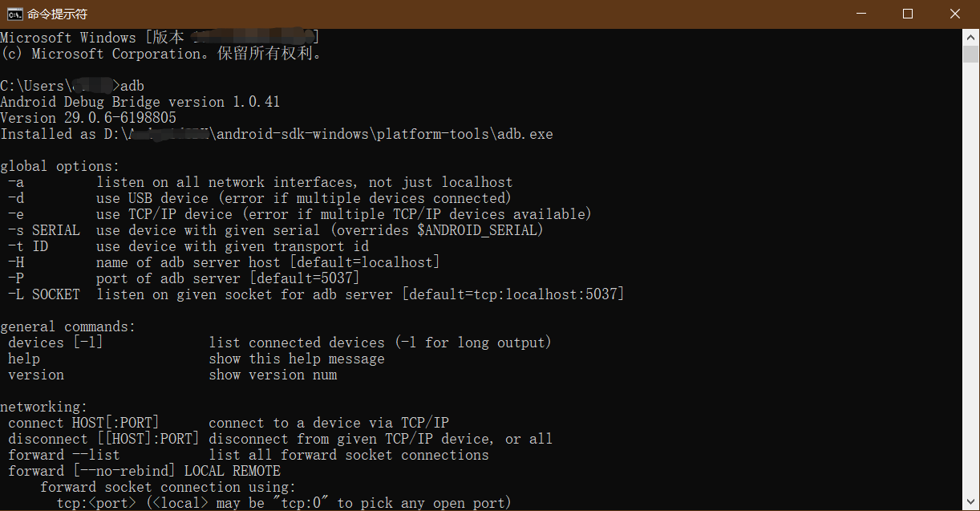This screenshot has width=980, height=511.
Task: Click the 'connect HOST[:PORT]' command text
Action: (83, 423)
